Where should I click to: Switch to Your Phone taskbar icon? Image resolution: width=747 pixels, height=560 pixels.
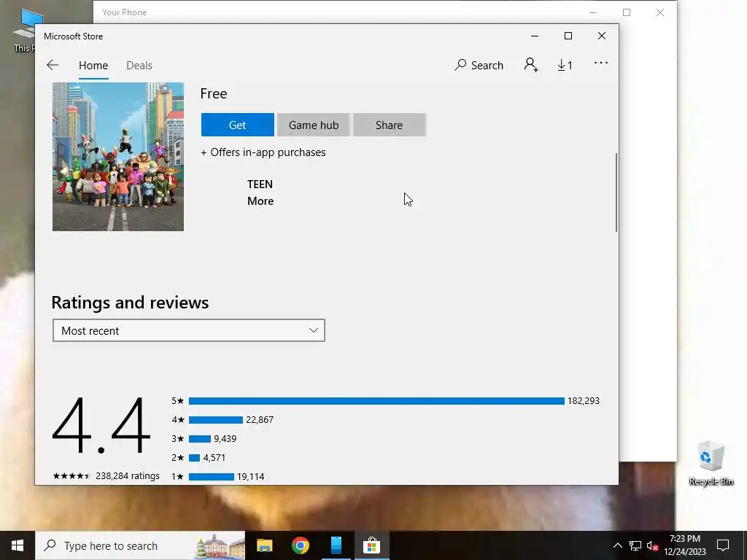[x=336, y=545]
